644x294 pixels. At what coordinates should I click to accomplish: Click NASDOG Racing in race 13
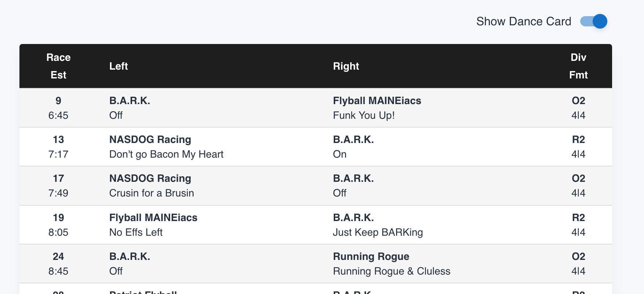(150, 140)
